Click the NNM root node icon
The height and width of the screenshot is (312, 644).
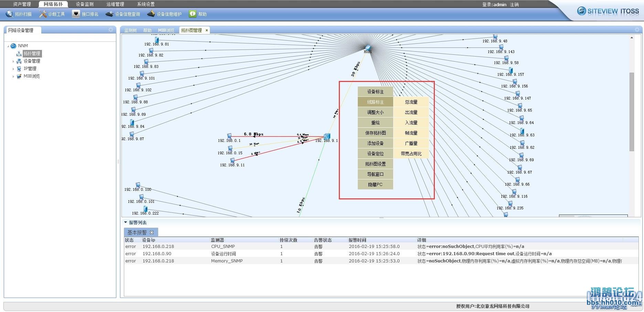tap(13, 46)
